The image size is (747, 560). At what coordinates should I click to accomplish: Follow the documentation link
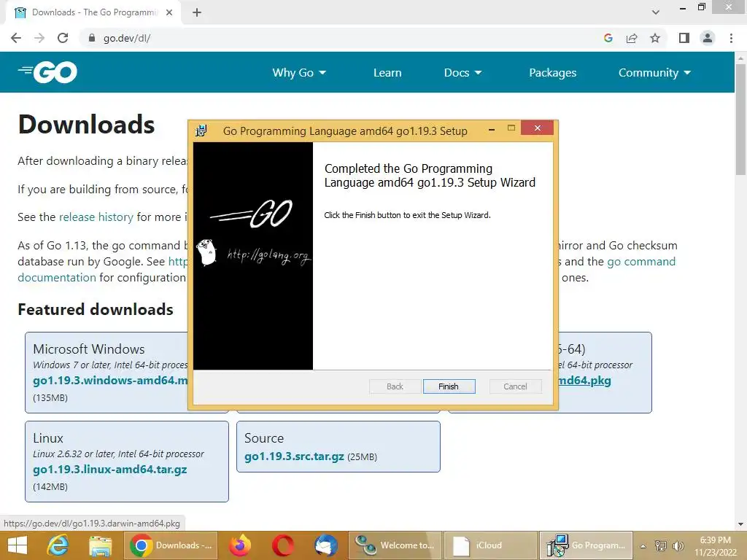[57, 278]
